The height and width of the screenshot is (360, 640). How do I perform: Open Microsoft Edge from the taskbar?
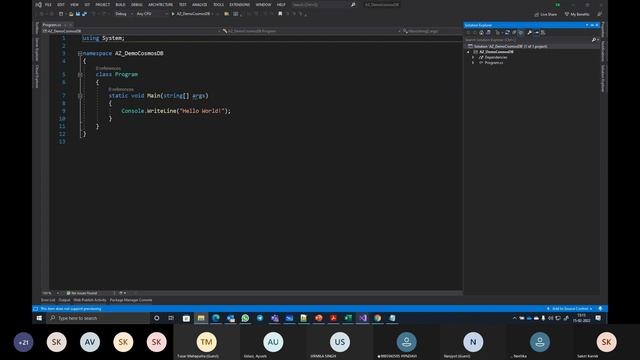point(216,318)
